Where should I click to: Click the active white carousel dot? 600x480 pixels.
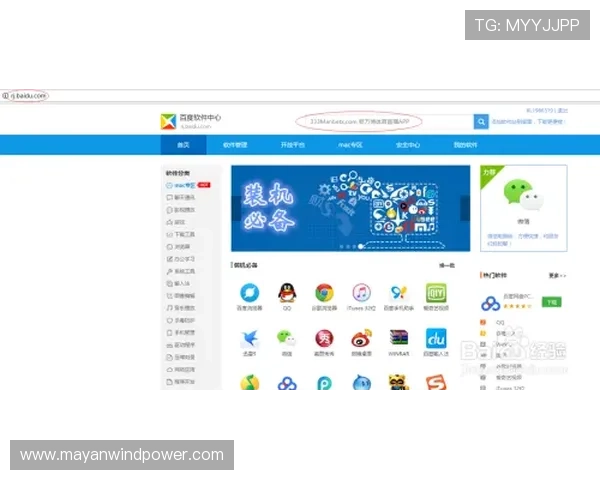point(360,247)
